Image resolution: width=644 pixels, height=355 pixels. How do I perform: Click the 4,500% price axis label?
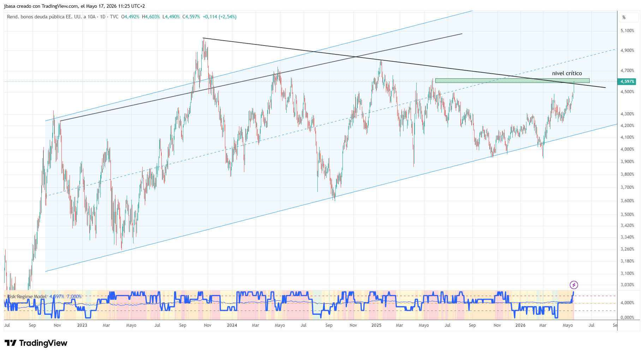tap(627, 92)
